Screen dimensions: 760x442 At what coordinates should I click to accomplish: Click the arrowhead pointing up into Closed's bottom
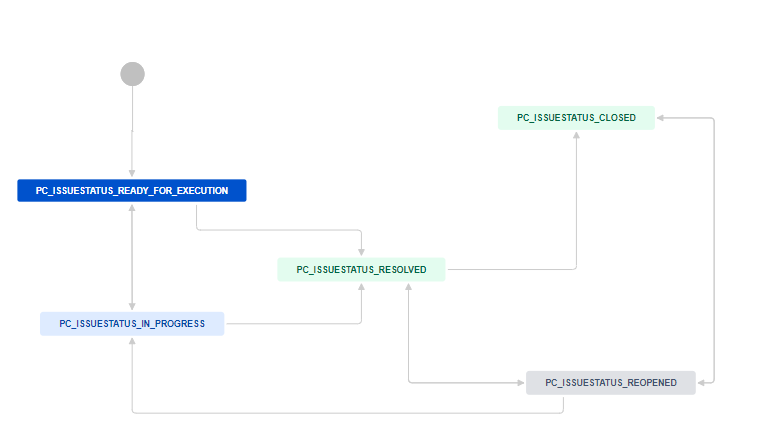click(577, 136)
